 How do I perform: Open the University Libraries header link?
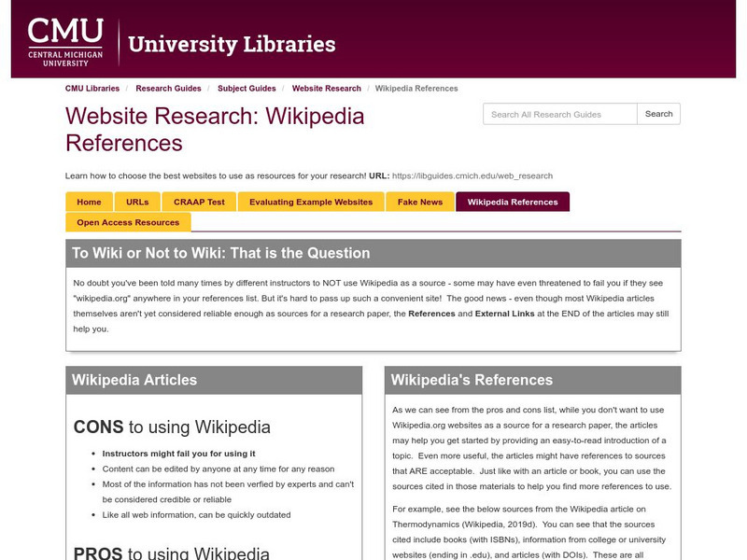tap(232, 44)
